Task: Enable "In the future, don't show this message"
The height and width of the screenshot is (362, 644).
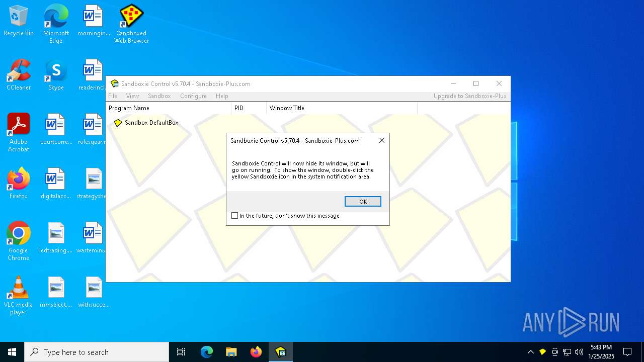Action: (234, 216)
